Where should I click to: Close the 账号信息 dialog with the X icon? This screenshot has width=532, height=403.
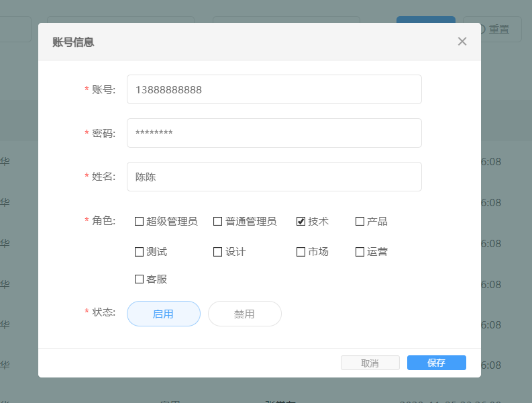(462, 42)
